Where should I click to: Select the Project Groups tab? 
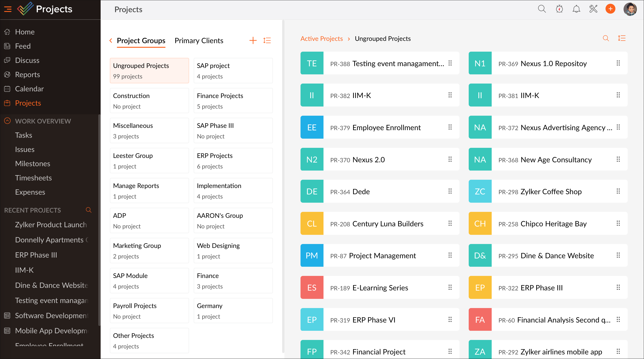(x=141, y=40)
